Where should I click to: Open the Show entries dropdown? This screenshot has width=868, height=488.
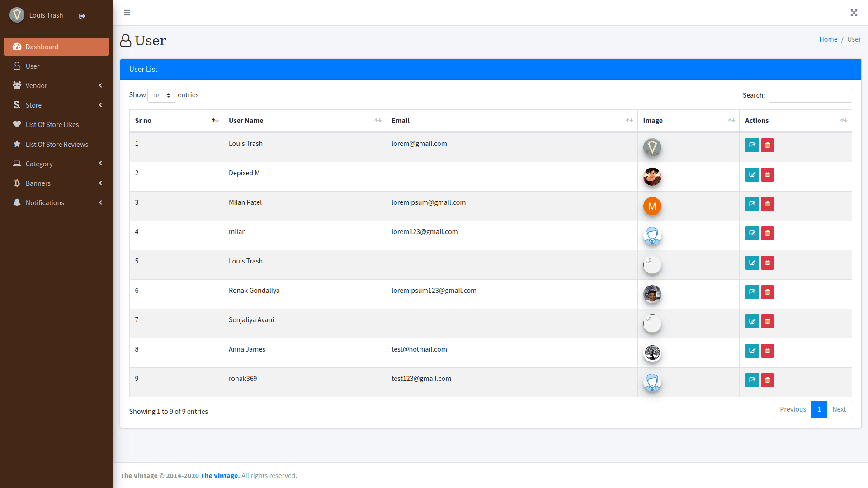[x=161, y=95]
